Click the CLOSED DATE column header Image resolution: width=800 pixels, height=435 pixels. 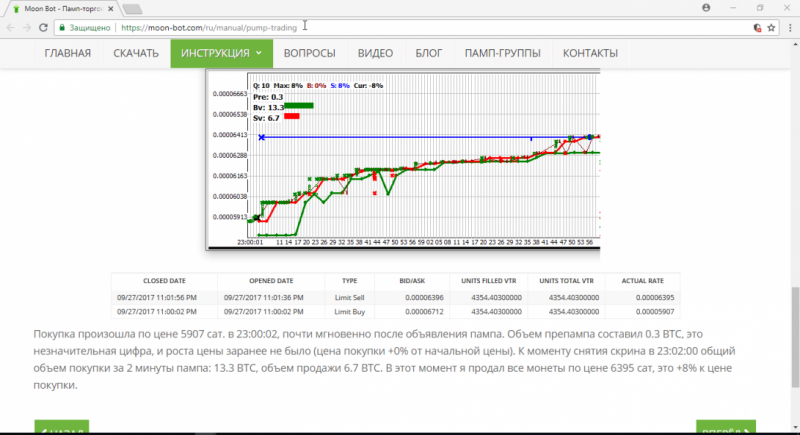pos(164,281)
